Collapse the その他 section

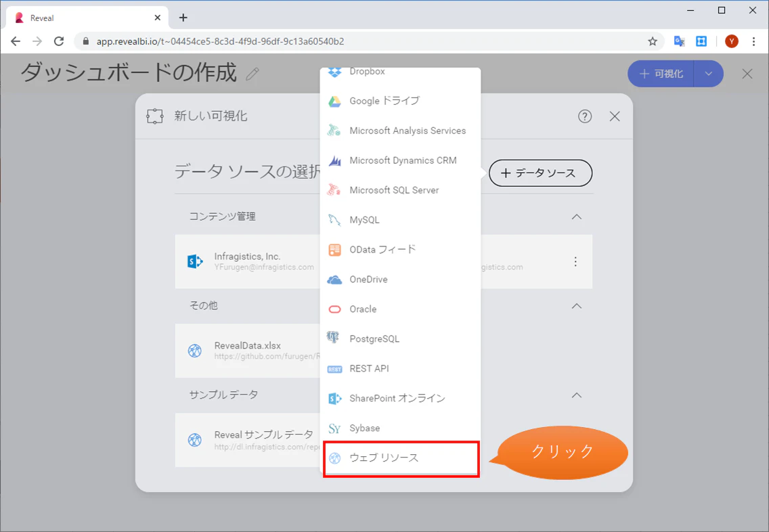(577, 306)
